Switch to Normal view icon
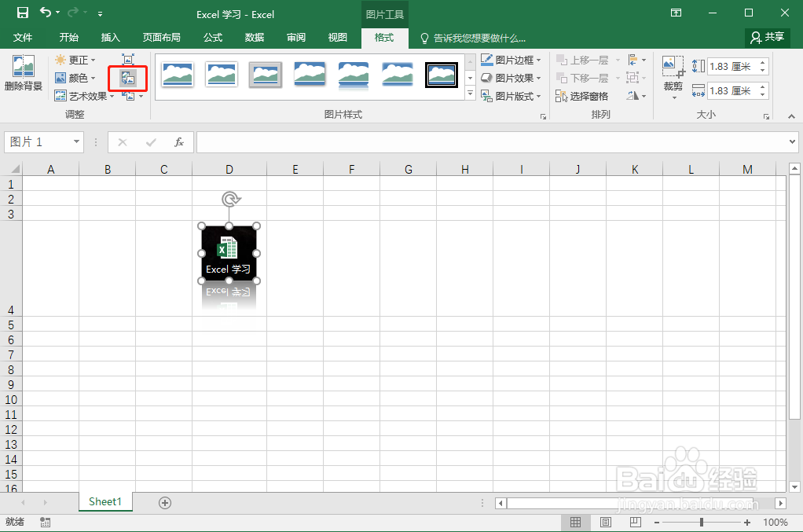 click(576, 523)
